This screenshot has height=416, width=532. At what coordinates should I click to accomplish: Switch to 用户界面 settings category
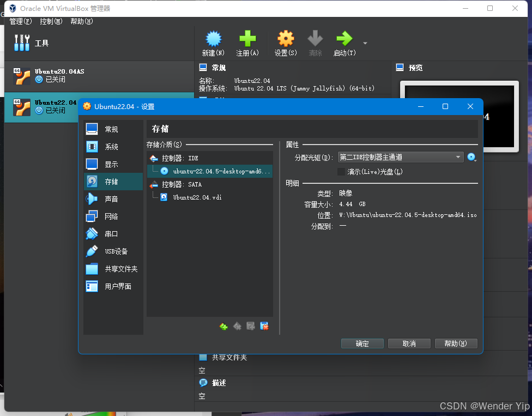point(113,286)
